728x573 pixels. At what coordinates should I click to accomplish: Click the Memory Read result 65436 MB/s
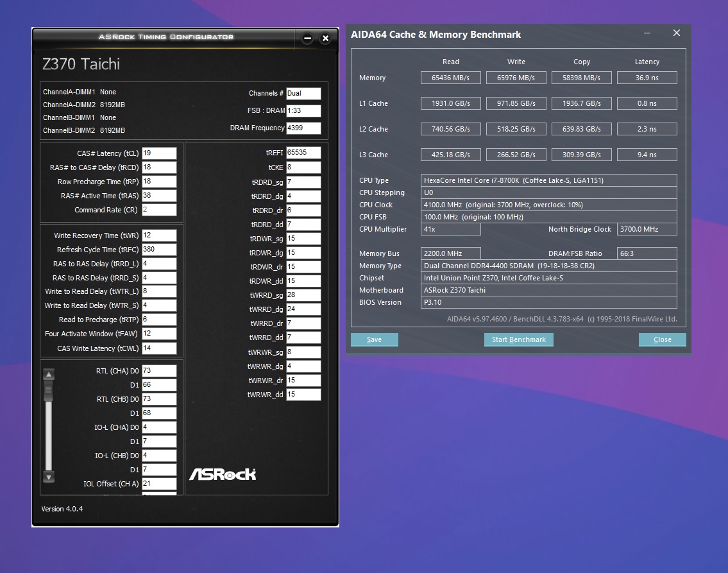click(450, 78)
